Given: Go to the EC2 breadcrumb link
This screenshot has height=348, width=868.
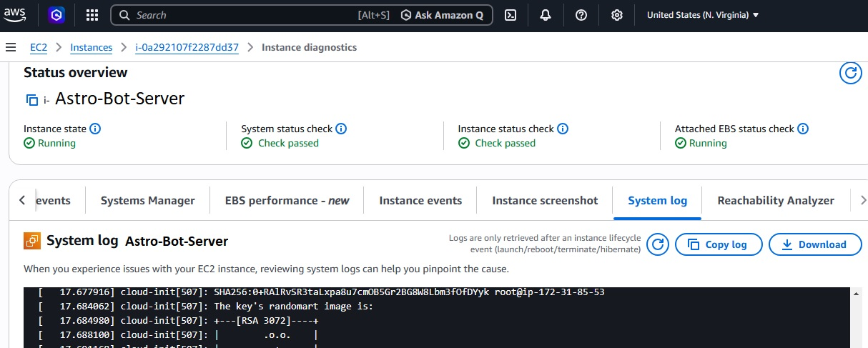Looking at the screenshot, I should point(38,47).
